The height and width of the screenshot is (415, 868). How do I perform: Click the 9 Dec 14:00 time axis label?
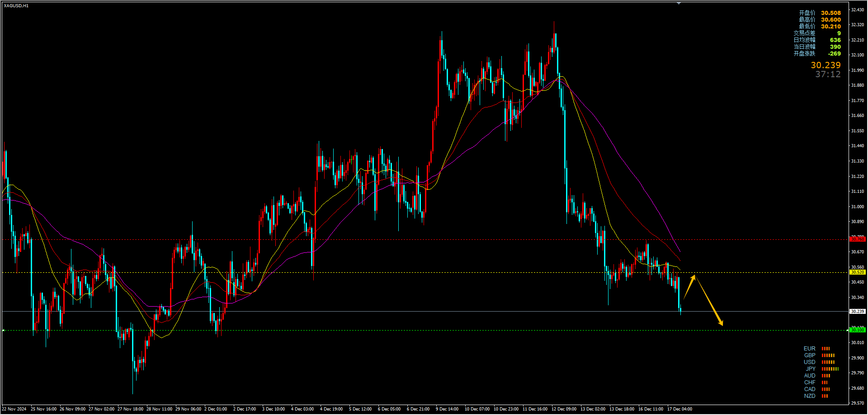(x=447, y=409)
